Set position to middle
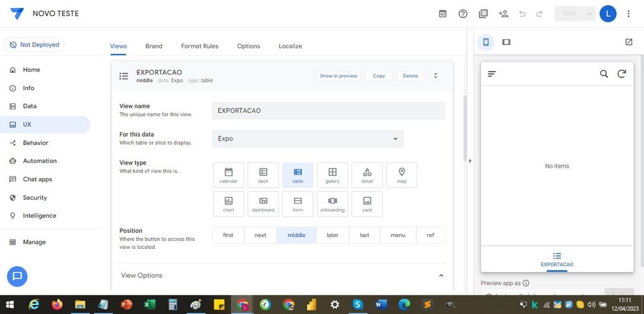Image resolution: width=644 pixels, height=314 pixels. [x=297, y=235]
